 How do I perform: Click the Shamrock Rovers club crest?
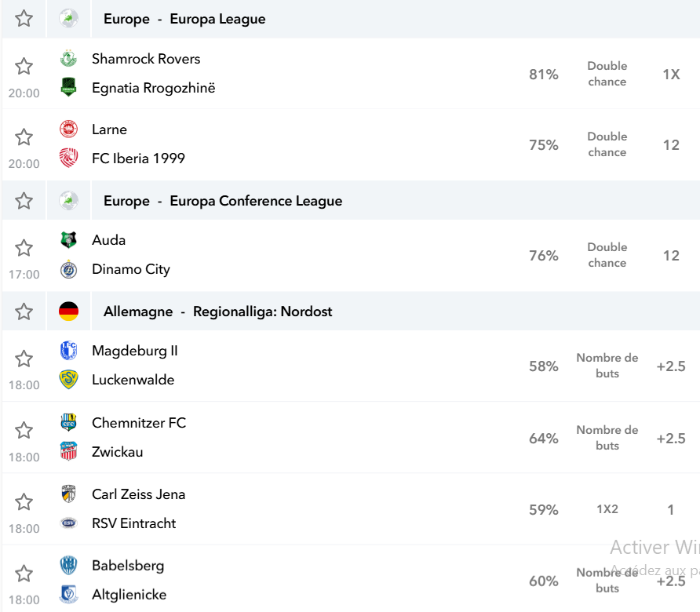click(69, 59)
